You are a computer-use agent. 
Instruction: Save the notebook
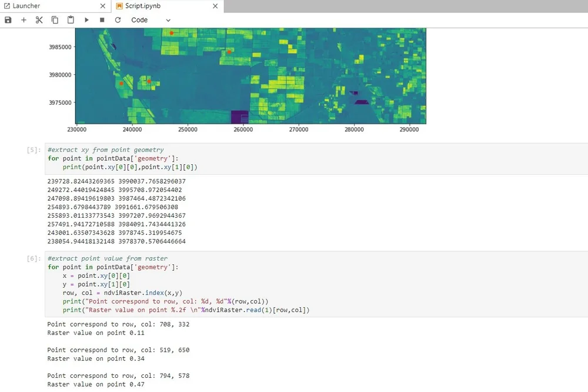pos(8,19)
